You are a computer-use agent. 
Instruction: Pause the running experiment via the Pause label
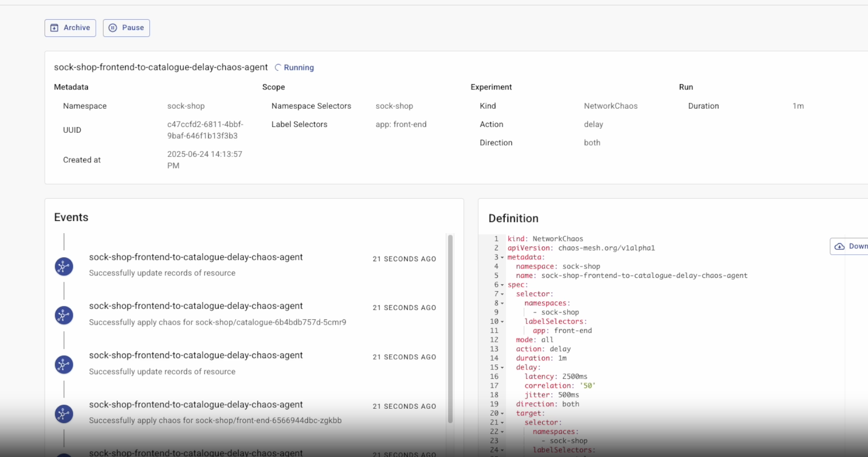(x=133, y=28)
